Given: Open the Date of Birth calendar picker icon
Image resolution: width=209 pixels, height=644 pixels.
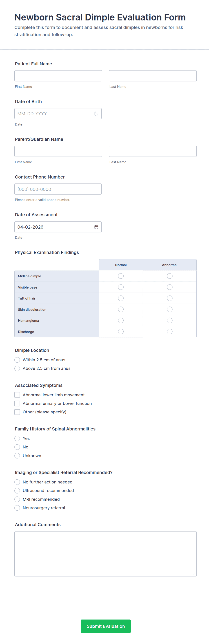Looking at the screenshot, I should [x=96, y=114].
